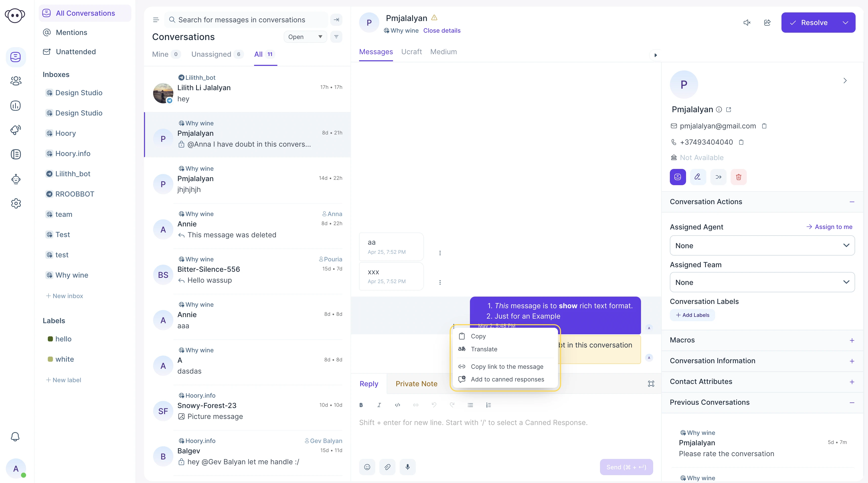Select the Ucraft tab in conversation
This screenshot has height=483, width=868.
pos(411,52)
